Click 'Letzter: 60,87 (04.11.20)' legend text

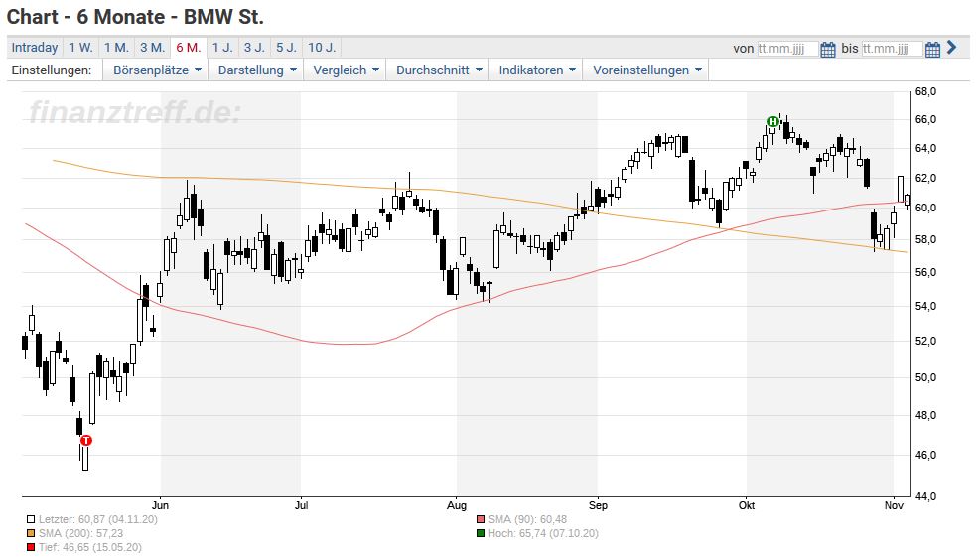click(97, 519)
